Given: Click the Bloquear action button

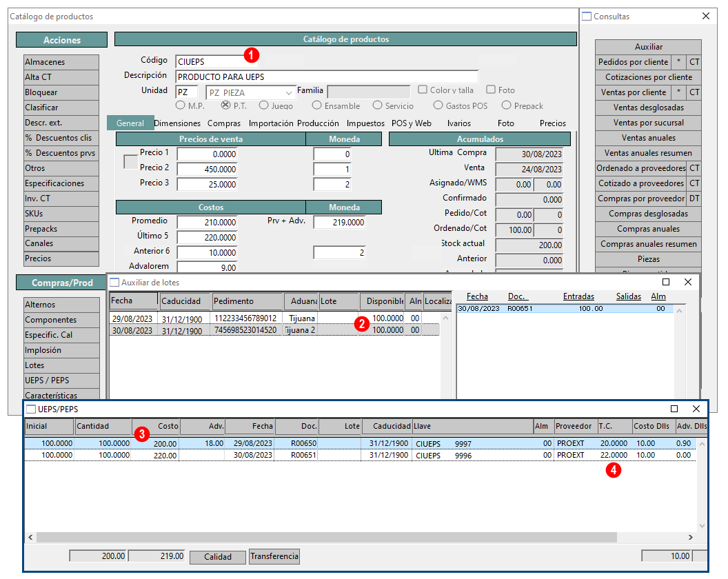Looking at the screenshot, I should click(61, 92).
